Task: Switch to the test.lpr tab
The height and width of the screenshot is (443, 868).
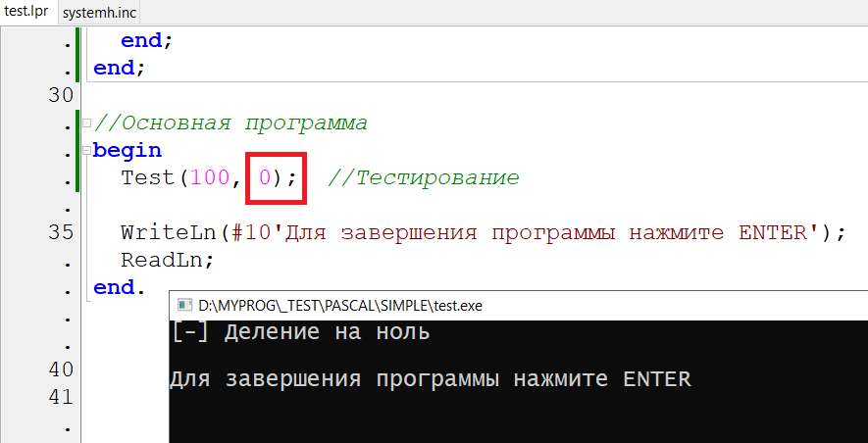Action: pos(28,12)
